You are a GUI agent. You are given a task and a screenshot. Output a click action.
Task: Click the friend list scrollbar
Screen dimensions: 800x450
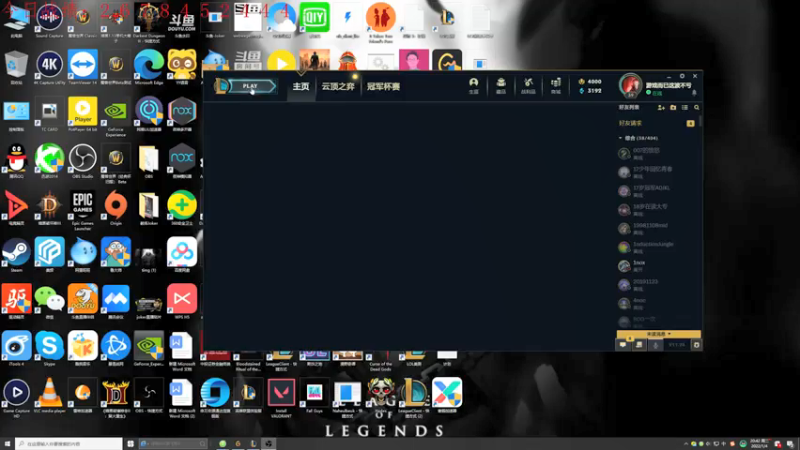702,121
